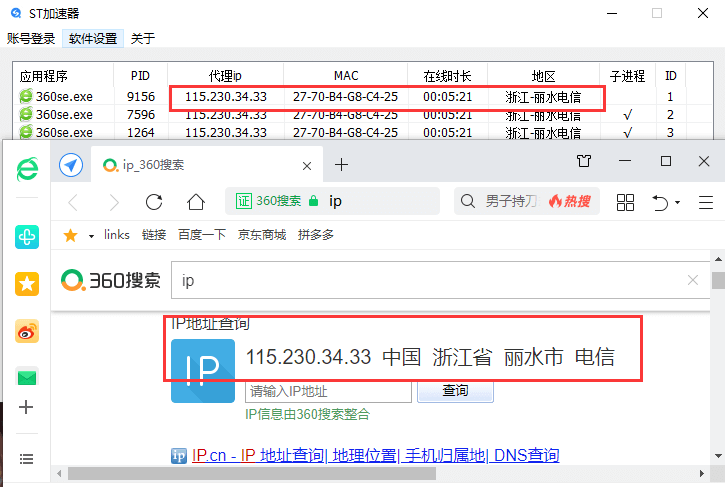Expand the dropdown arrow next to undo icon
This screenshot has height=487, width=725.
tap(677, 203)
